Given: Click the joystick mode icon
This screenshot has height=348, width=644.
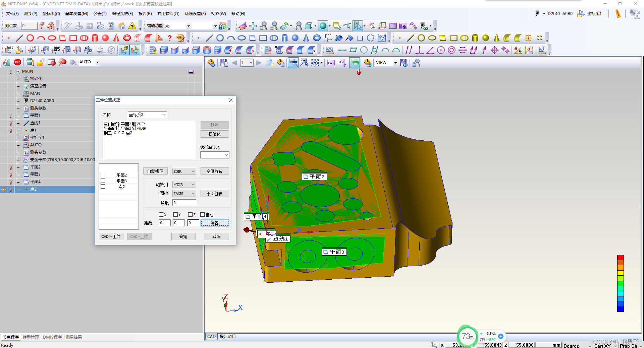Looking at the screenshot, I should click(79, 26).
